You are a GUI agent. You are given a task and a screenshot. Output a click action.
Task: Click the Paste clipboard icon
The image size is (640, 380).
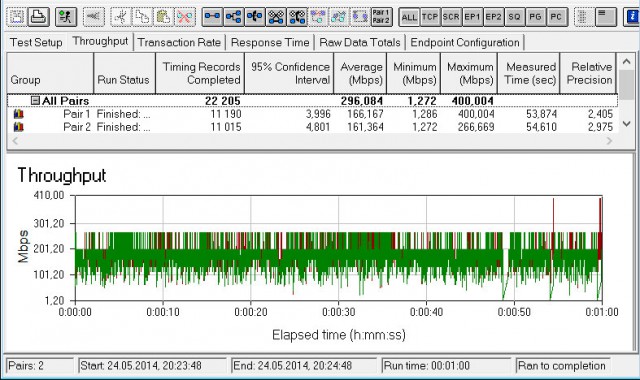click(164, 17)
